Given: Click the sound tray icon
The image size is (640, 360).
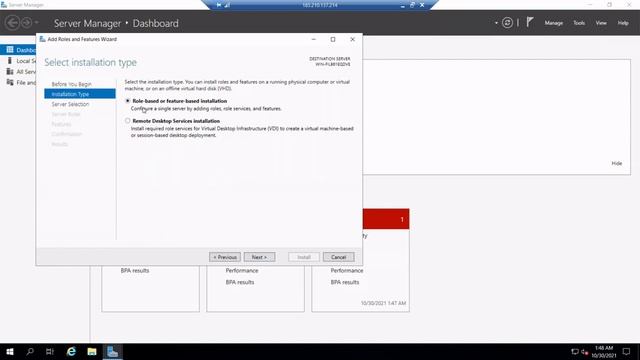Looking at the screenshot, I should pyautogui.click(x=584, y=352).
